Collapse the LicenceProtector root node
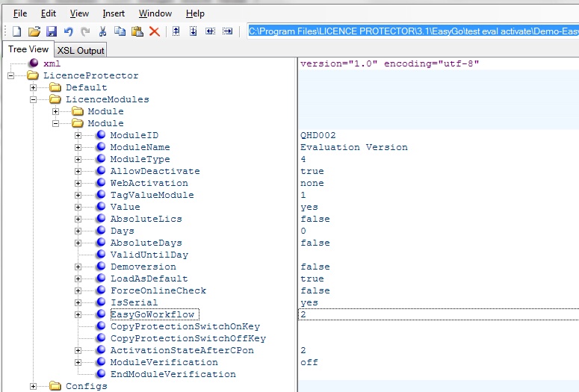Screen dimensions: 579x392 (x=11, y=75)
